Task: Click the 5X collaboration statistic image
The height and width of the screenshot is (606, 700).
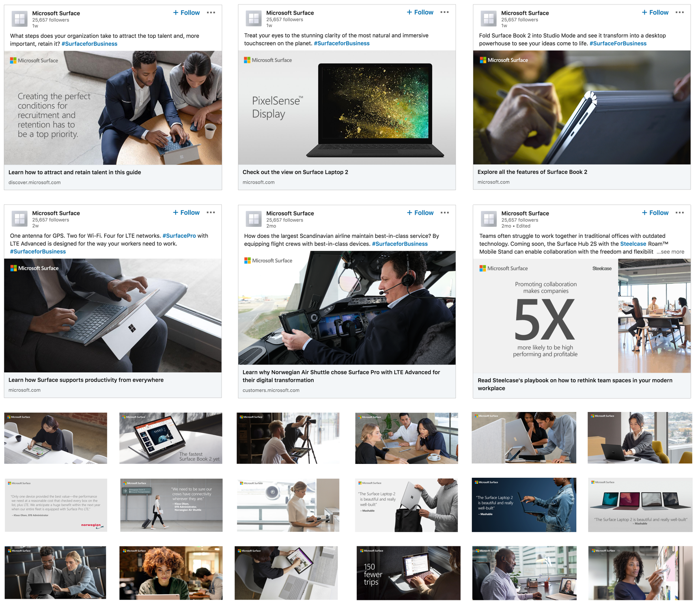Action: [x=582, y=316]
